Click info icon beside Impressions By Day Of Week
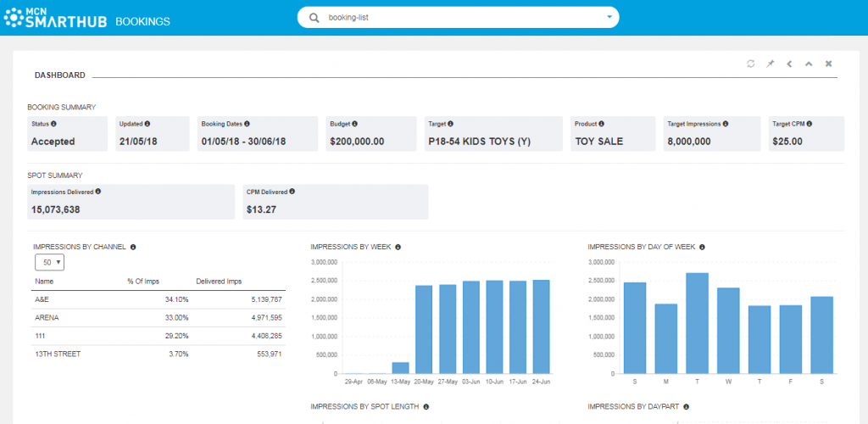 (702, 248)
